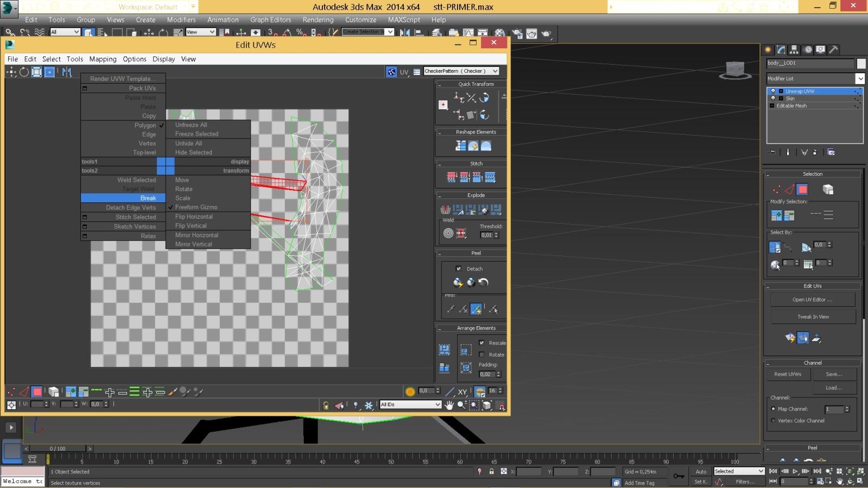This screenshot has height=488, width=868.
Task: Click the 0 / 100 time slider
Action: pyautogui.click(x=58, y=448)
